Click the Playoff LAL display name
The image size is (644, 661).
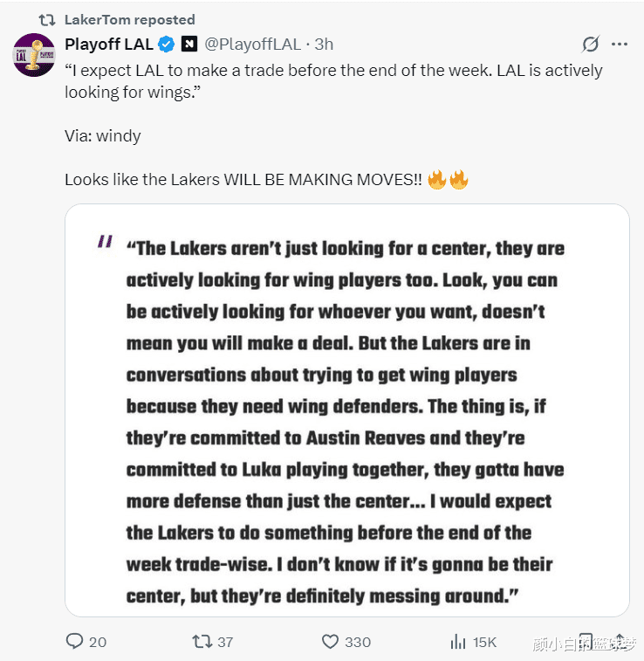(109, 45)
